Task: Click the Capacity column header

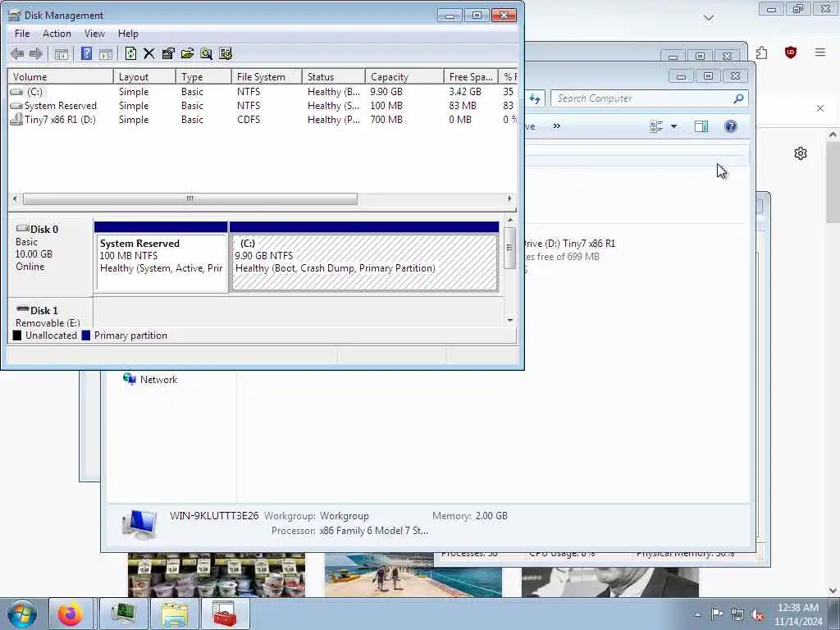Action: click(404, 76)
